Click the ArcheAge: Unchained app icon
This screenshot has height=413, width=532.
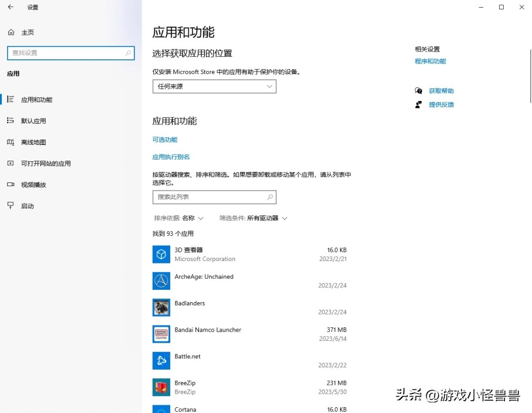(161, 281)
